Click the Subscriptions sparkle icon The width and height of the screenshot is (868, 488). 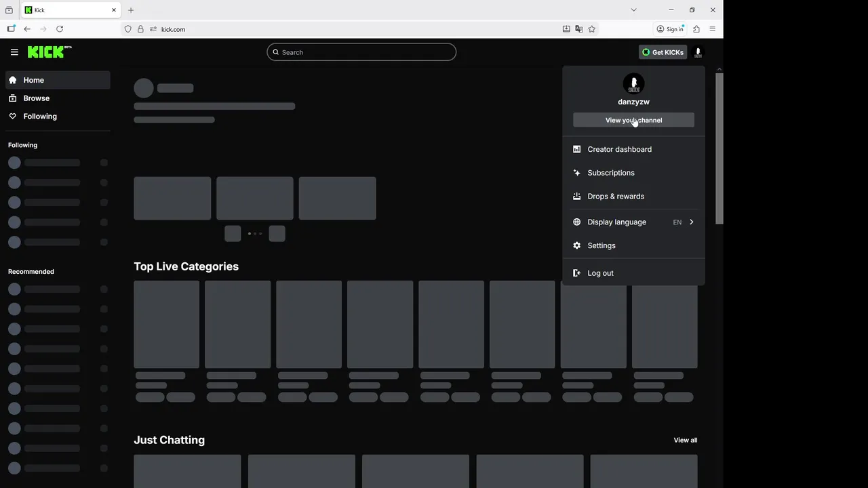pos(576,173)
